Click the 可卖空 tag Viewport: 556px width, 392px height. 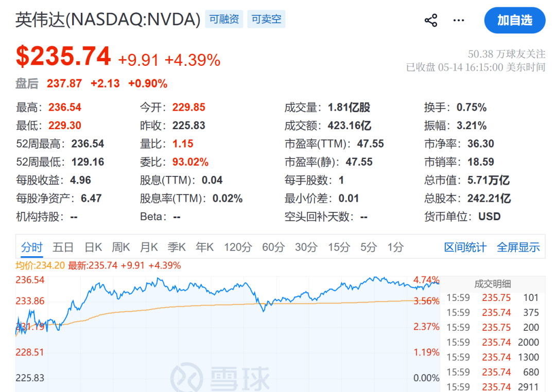tap(266, 19)
